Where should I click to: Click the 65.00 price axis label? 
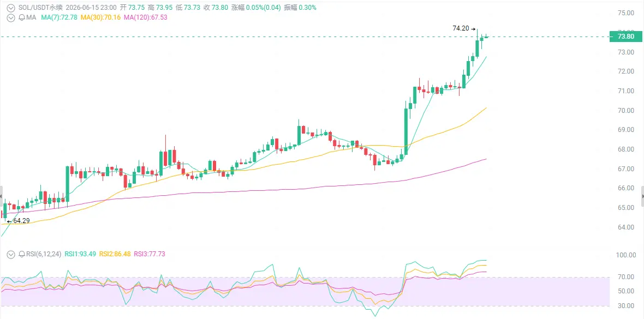(x=627, y=208)
